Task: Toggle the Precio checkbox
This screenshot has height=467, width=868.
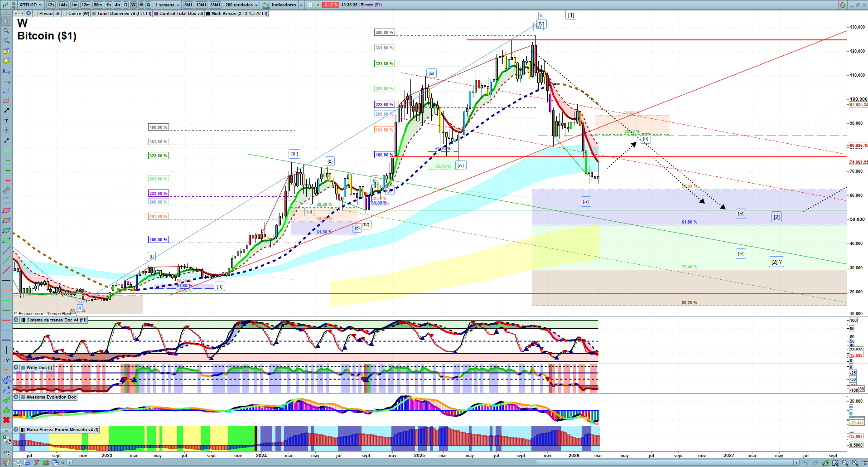Action: pyautogui.click(x=36, y=14)
